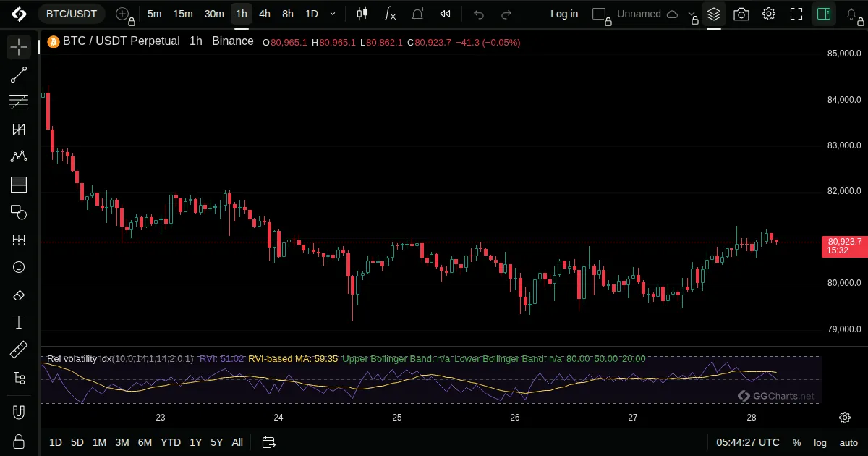This screenshot has height=456, width=868.
Task: Take a chart snapshot with camera
Action: (741, 14)
